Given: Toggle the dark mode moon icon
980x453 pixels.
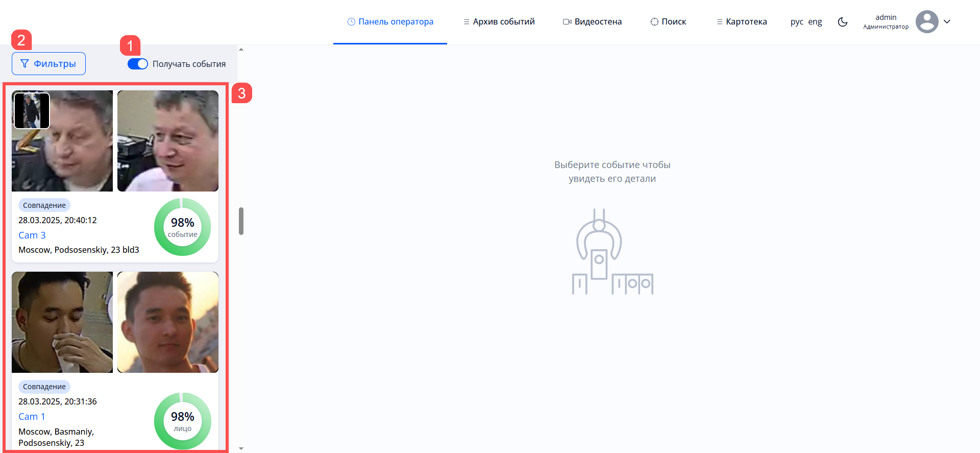Looking at the screenshot, I should coord(843,22).
